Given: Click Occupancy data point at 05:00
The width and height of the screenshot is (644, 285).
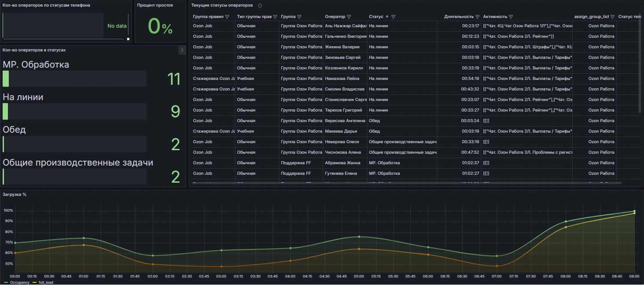Looking at the screenshot, I should [359, 237].
